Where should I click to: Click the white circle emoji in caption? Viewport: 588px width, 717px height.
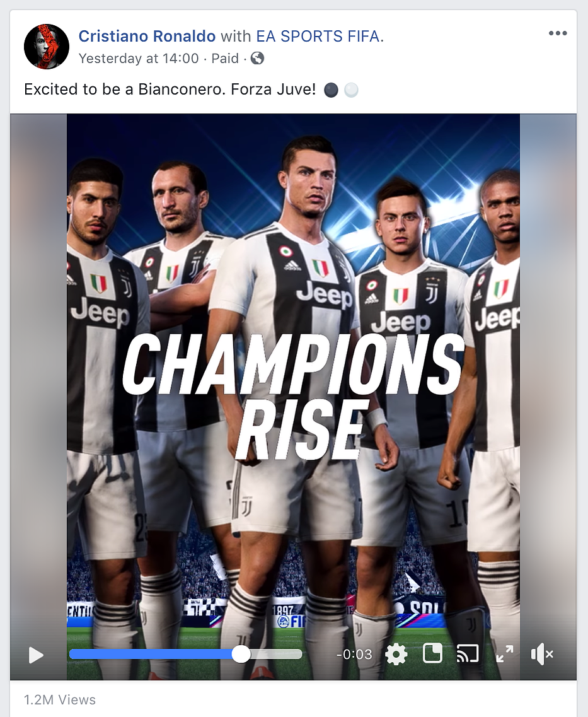[351, 90]
